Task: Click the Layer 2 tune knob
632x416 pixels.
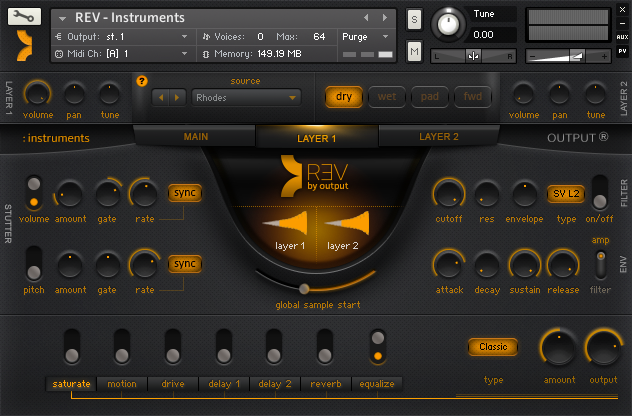Action: click(x=595, y=94)
